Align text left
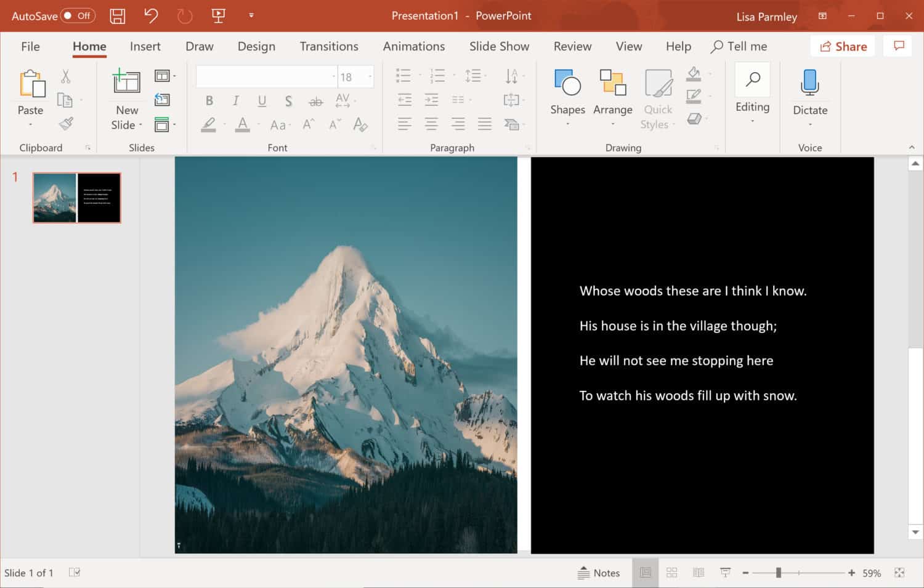This screenshot has height=588, width=924. [404, 124]
